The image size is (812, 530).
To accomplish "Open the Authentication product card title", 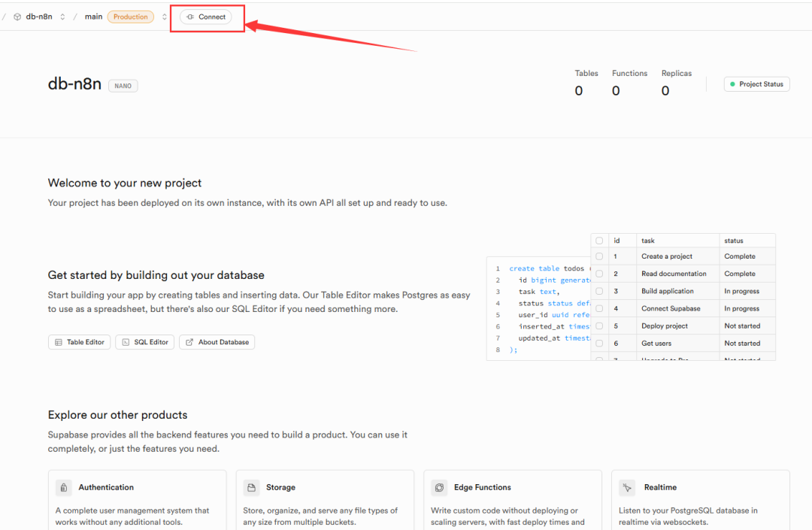I will 106,487.
